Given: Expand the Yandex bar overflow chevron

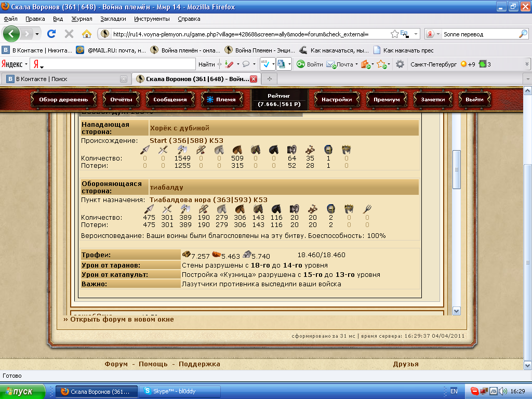Looking at the screenshot, I should 527,64.
